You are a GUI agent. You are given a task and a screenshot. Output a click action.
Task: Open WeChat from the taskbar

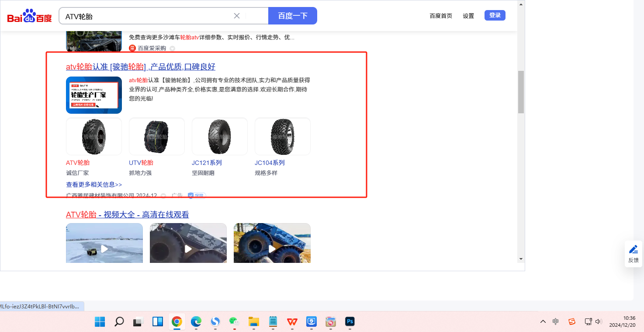[x=235, y=322]
